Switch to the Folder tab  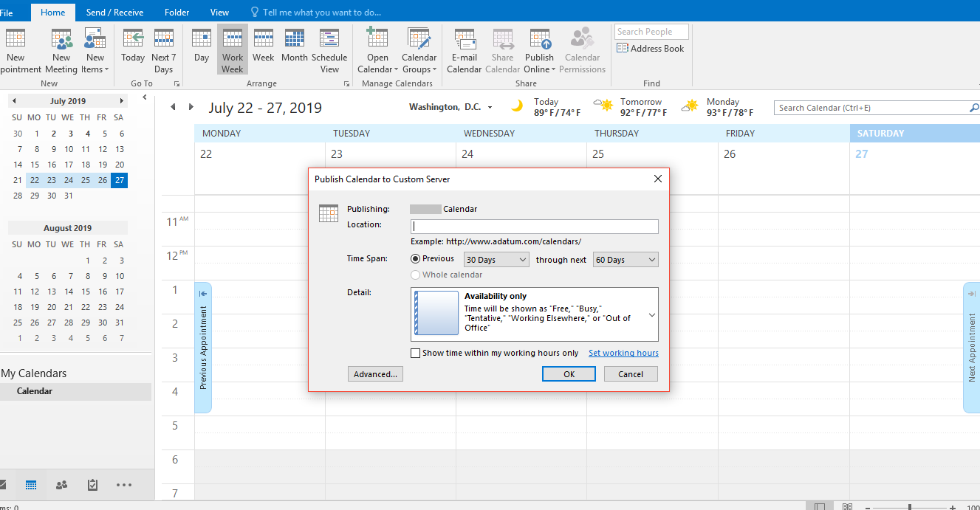point(177,13)
